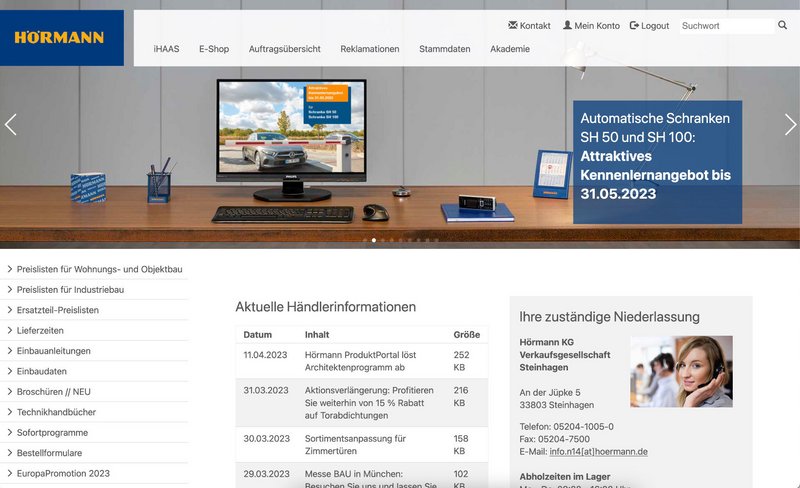Click the monitor image in banner
This screenshot has width=800, height=488.
click(x=291, y=140)
